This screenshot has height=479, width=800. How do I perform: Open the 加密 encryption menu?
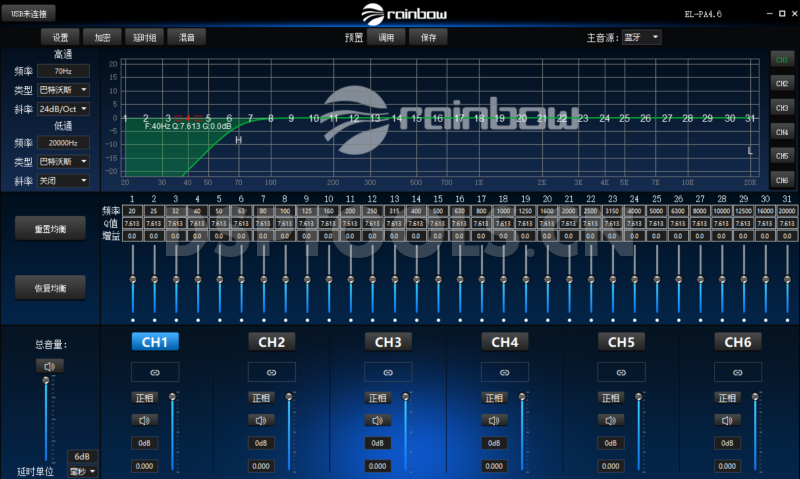pyautogui.click(x=103, y=37)
